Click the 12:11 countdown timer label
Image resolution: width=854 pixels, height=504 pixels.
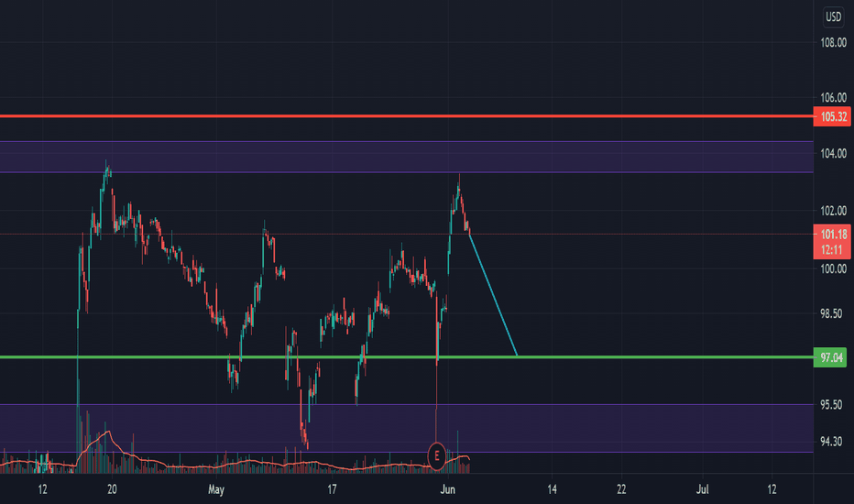(x=832, y=250)
